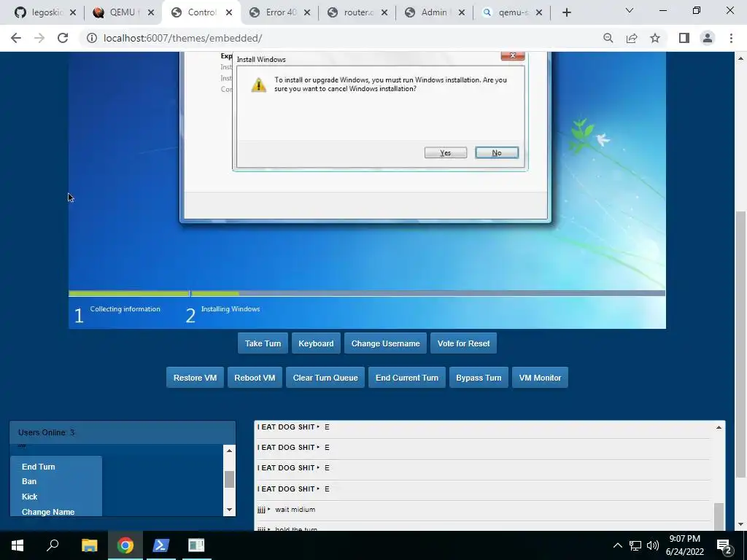Image resolution: width=747 pixels, height=560 pixels.
Task: Open Windows taskbar search
Action: tap(53, 545)
